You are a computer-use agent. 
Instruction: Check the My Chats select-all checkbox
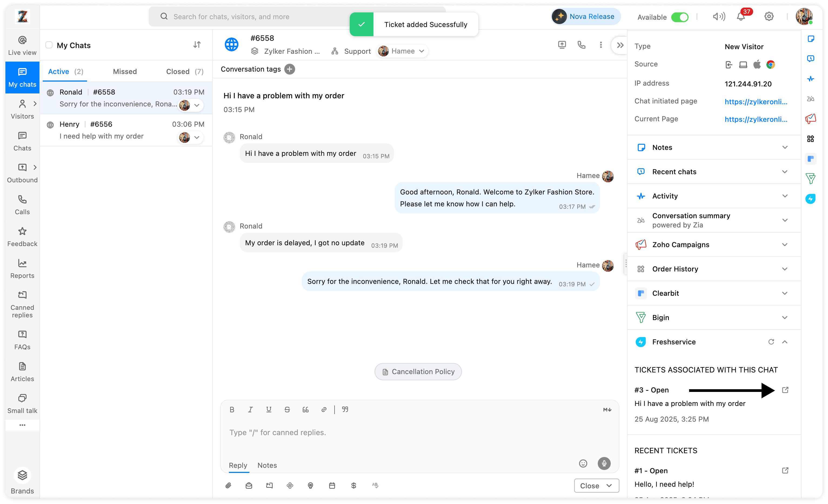(x=49, y=45)
